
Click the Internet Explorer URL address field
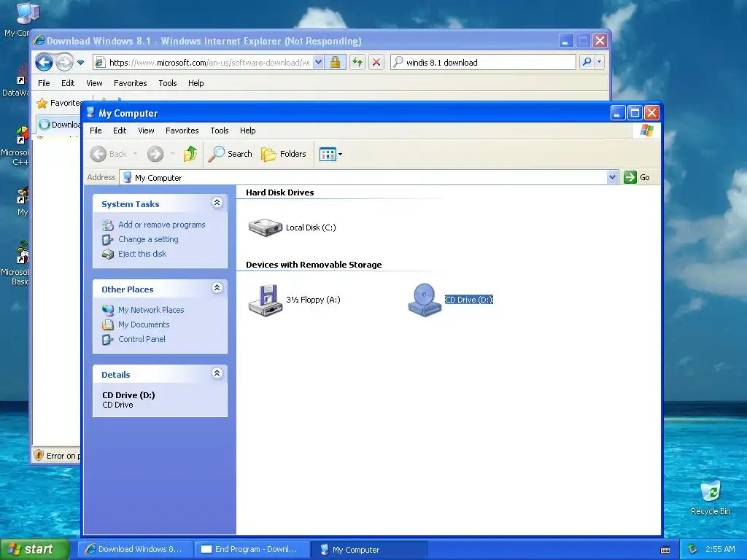(209, 63)
